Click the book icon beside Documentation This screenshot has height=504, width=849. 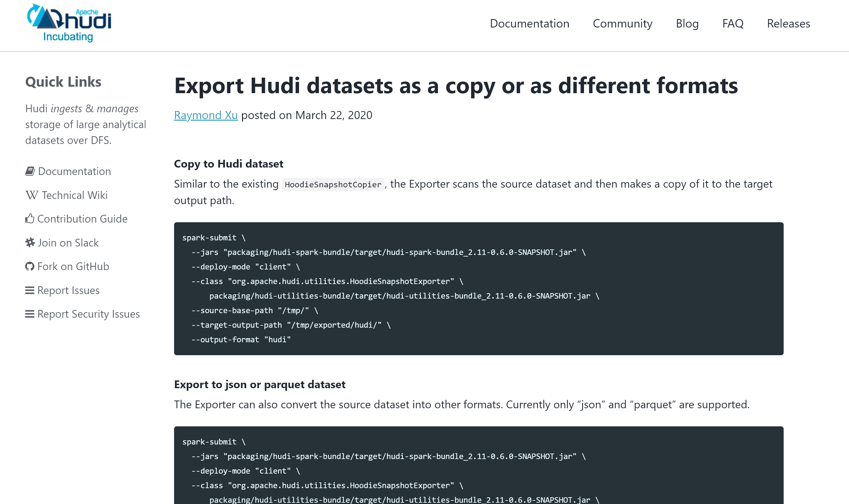click(x=30, y=171)
